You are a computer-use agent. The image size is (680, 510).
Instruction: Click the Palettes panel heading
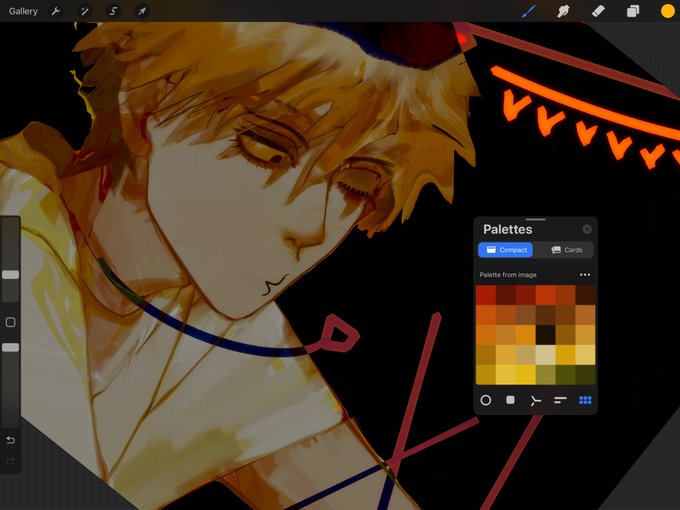click(x=507, y=229)
